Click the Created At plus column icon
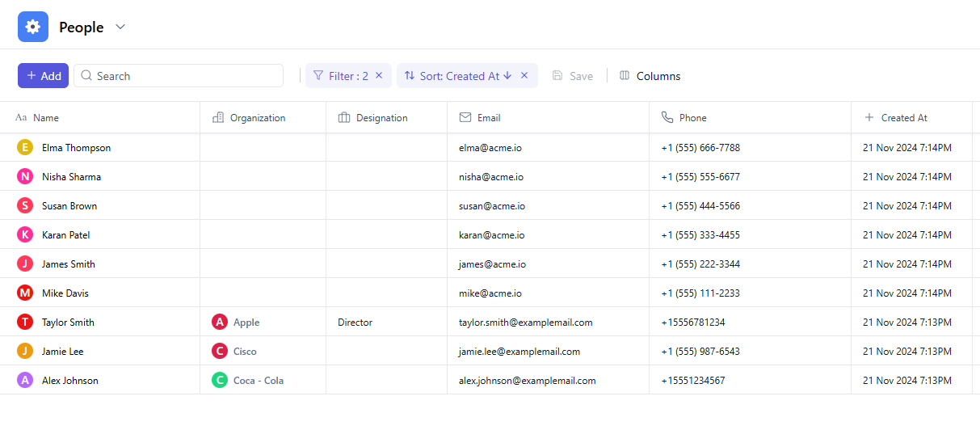This screenshot has width=980, height=447. pyautogui.click(x=869, y=118)
